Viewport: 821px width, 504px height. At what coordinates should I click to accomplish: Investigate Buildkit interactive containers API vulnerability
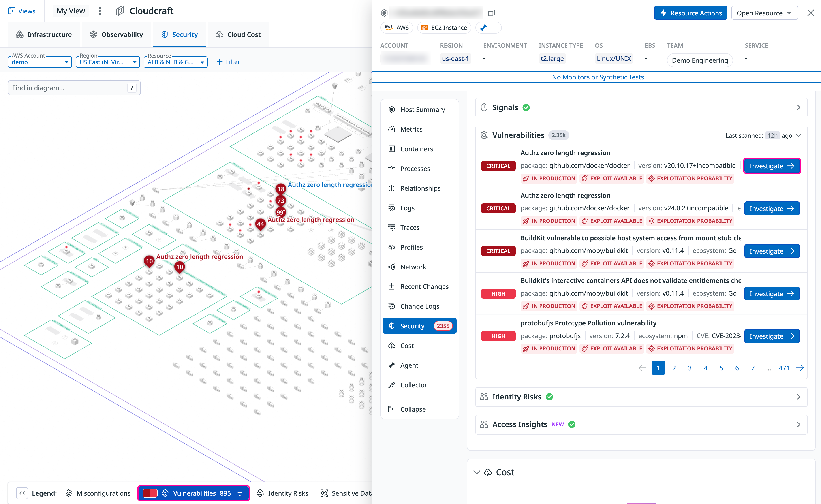[772, 294]
